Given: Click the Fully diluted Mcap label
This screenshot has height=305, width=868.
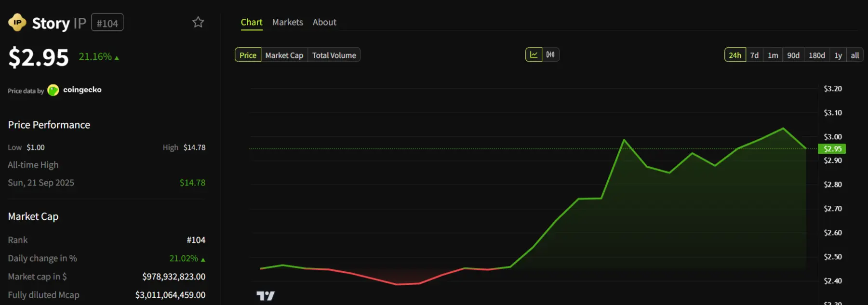Looking at the screenshot, I should click(43, 295).
